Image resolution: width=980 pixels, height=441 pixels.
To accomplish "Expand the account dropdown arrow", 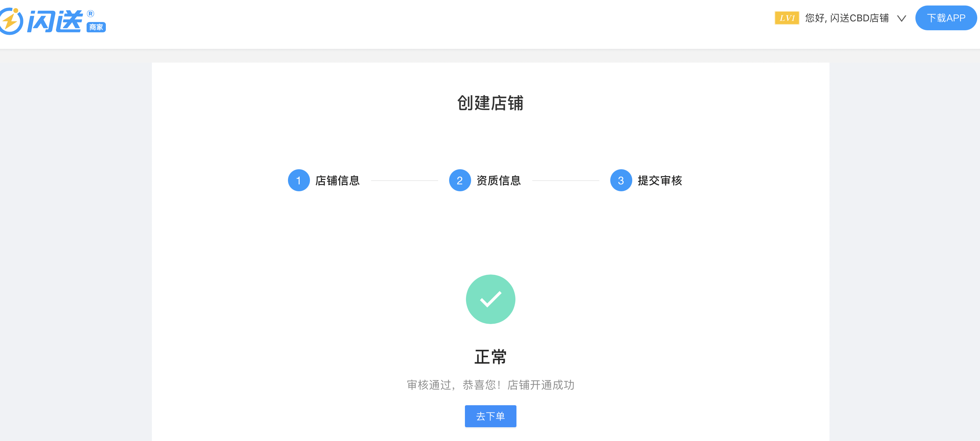I will (902, 18).
